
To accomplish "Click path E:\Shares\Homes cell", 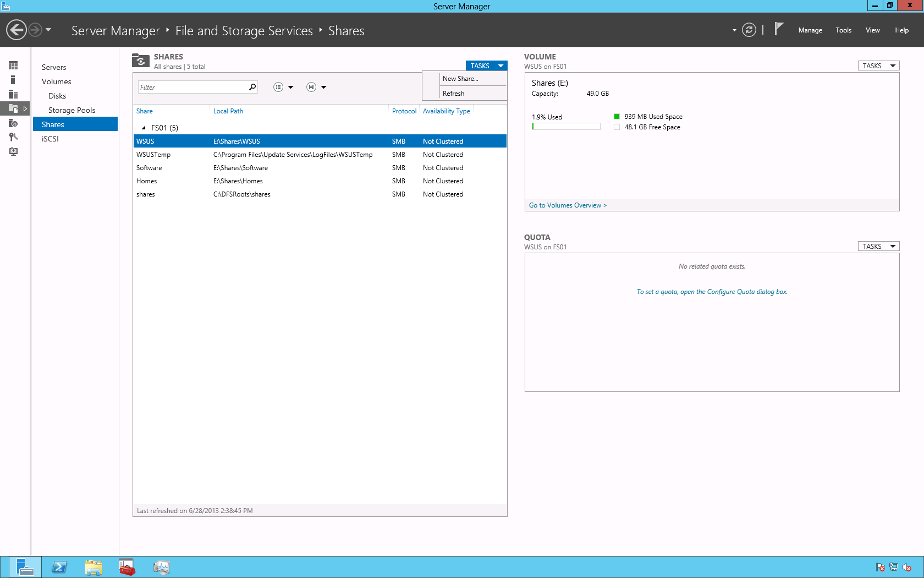I will [238, 181].
